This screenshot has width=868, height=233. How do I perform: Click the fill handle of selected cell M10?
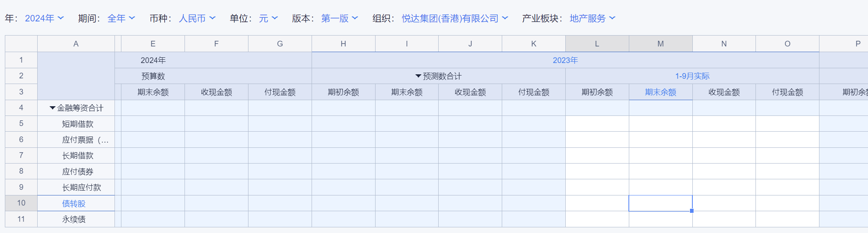[692, 211]
